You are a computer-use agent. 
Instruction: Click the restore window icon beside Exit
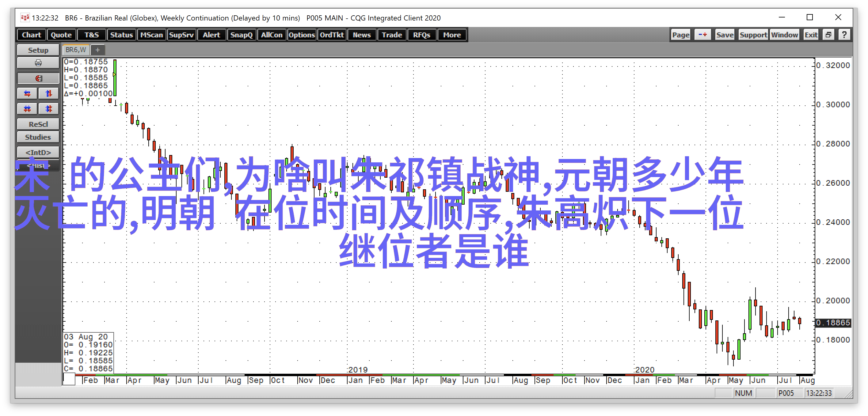(828, 35)
